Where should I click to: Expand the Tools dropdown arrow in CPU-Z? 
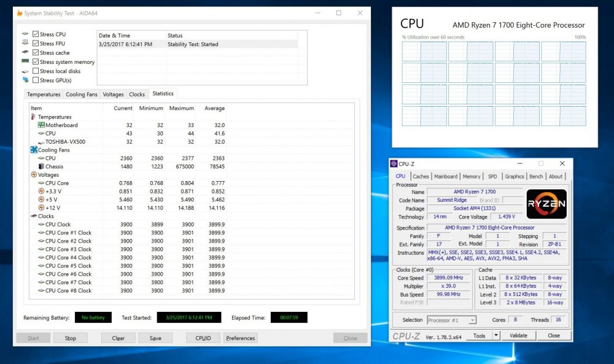pos(496,335)
